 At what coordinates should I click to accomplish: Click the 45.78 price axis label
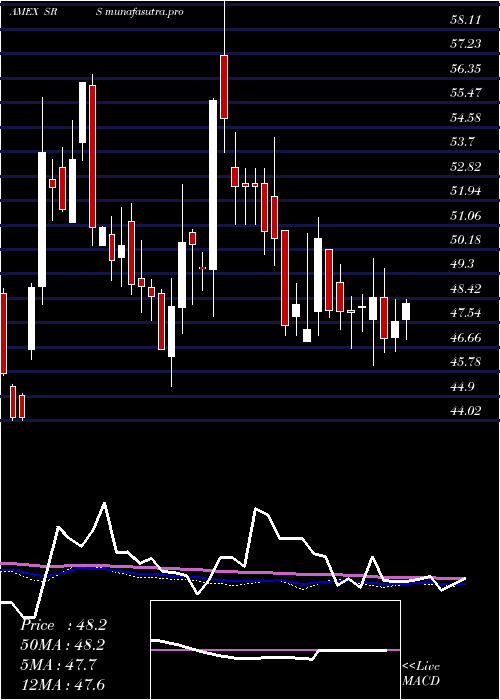point(466,362)
